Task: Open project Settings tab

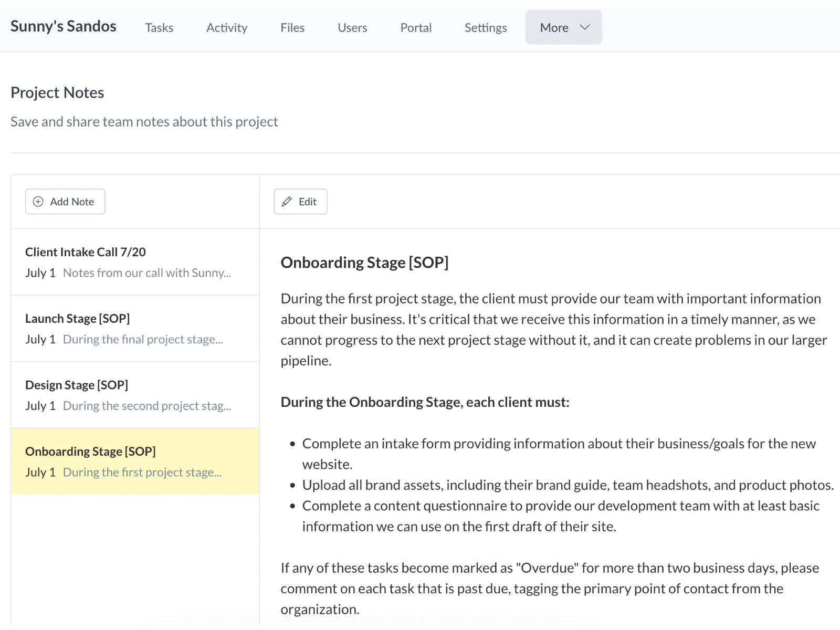Action: point(486,28)
